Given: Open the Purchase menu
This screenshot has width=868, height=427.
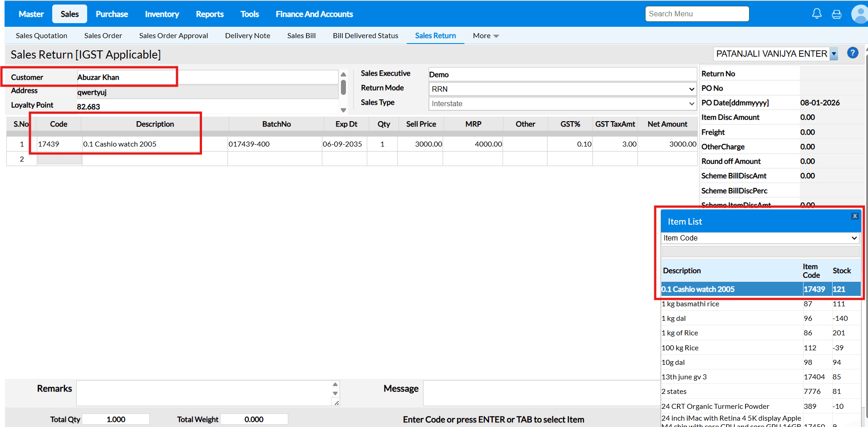Looking at the screenshot, I should (x=112, y=14).
